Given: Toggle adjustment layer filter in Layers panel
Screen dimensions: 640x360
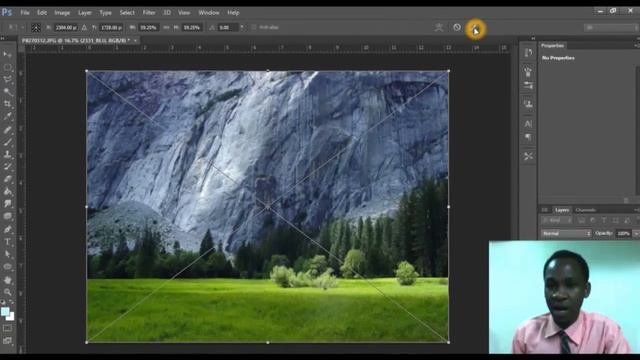Looking at the screenshot, I should click(x=593, y=220).
